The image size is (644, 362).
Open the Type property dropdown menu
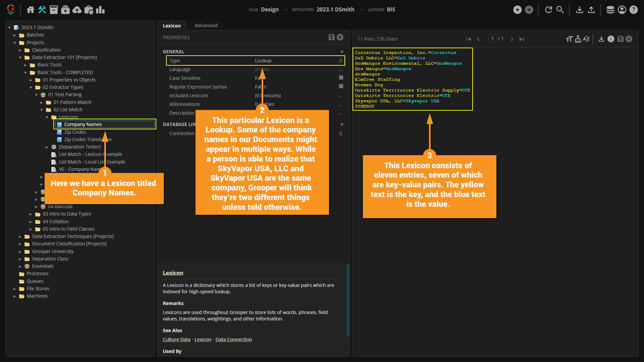(340, 61)
